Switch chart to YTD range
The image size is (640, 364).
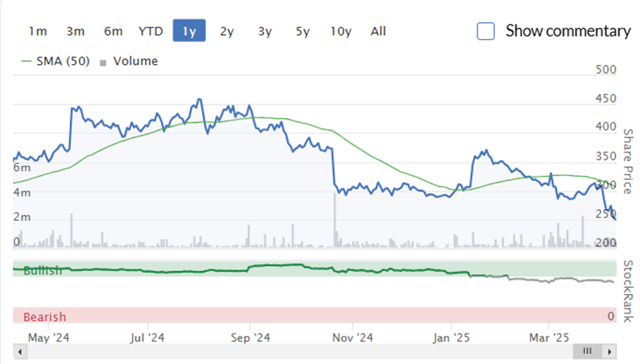150,31
